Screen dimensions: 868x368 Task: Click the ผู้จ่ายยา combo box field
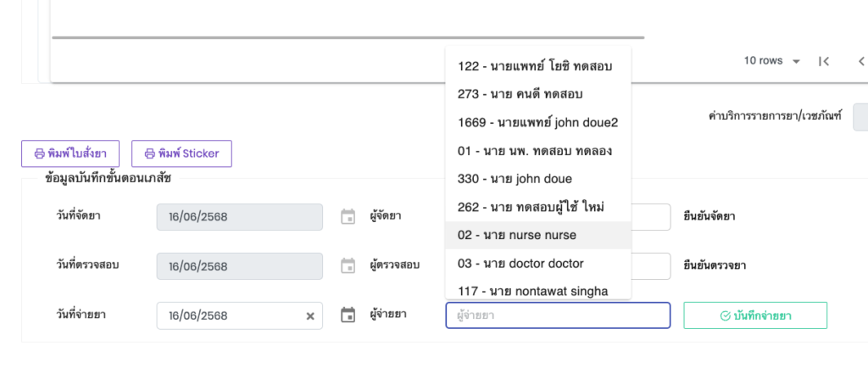[557, 315]
